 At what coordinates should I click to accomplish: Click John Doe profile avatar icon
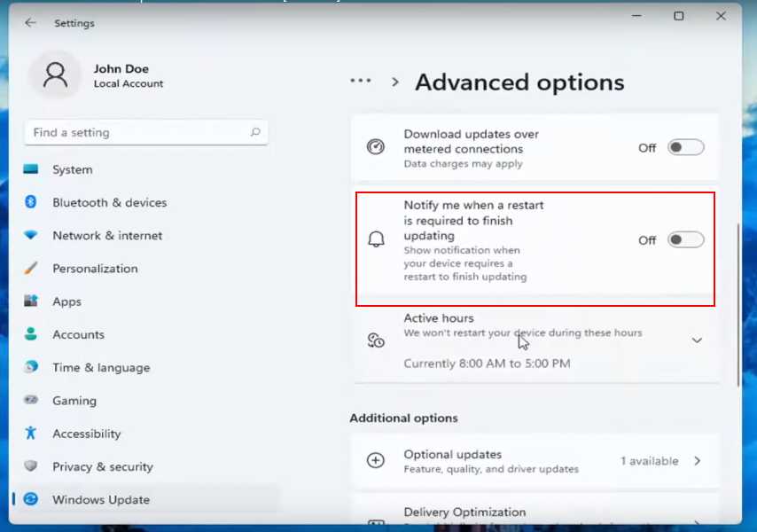tap(56, 75)
